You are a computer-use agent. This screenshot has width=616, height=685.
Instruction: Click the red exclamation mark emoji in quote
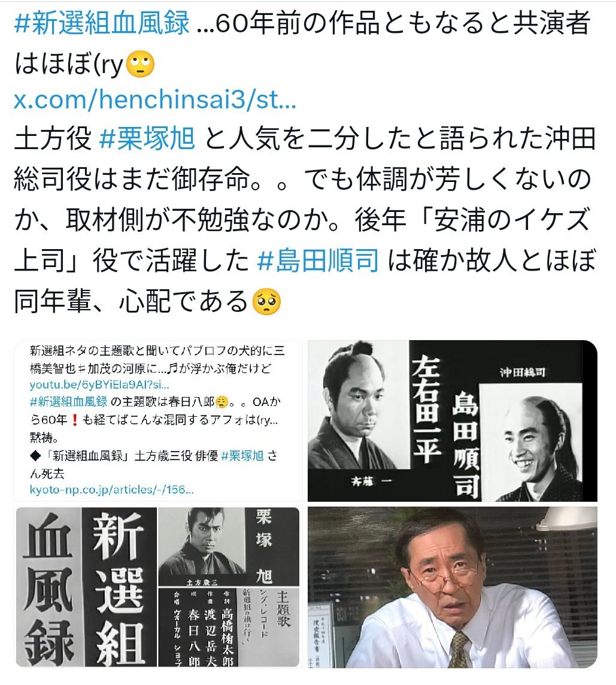pos(74,420)
